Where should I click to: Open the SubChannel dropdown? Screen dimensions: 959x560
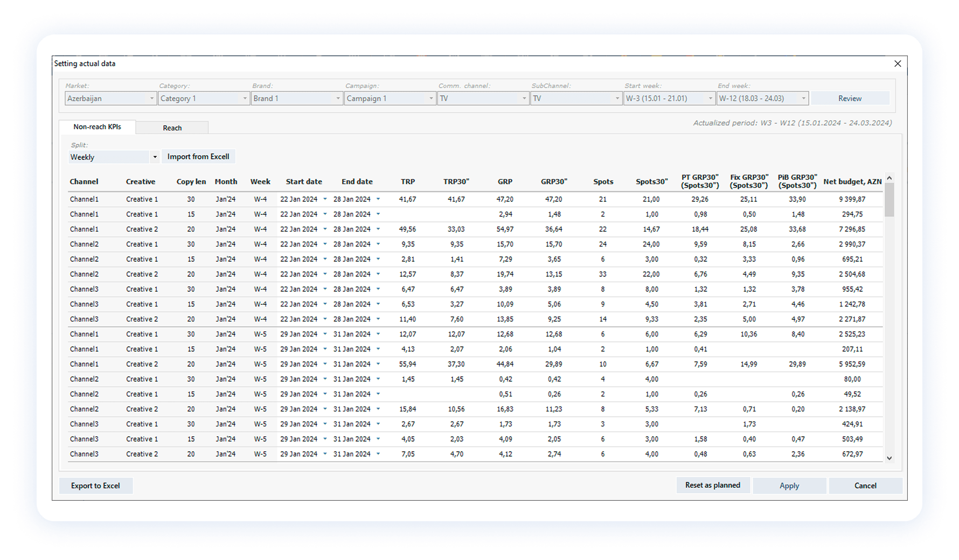pyautogui.click(x=576, y=99)
